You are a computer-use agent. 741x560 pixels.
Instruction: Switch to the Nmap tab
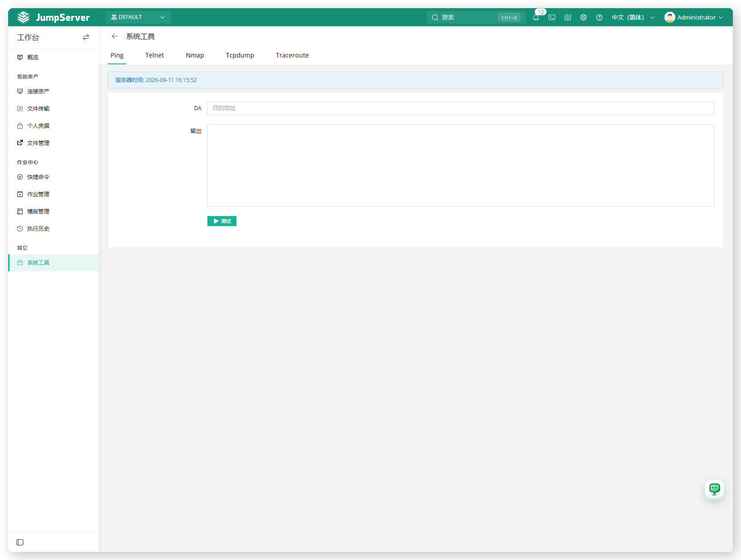[195, 55]
